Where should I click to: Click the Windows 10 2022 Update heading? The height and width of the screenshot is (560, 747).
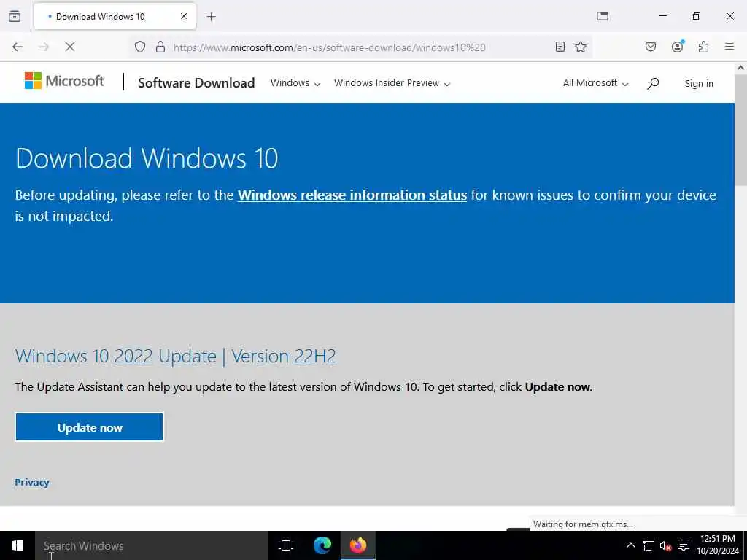pos(175,356)
